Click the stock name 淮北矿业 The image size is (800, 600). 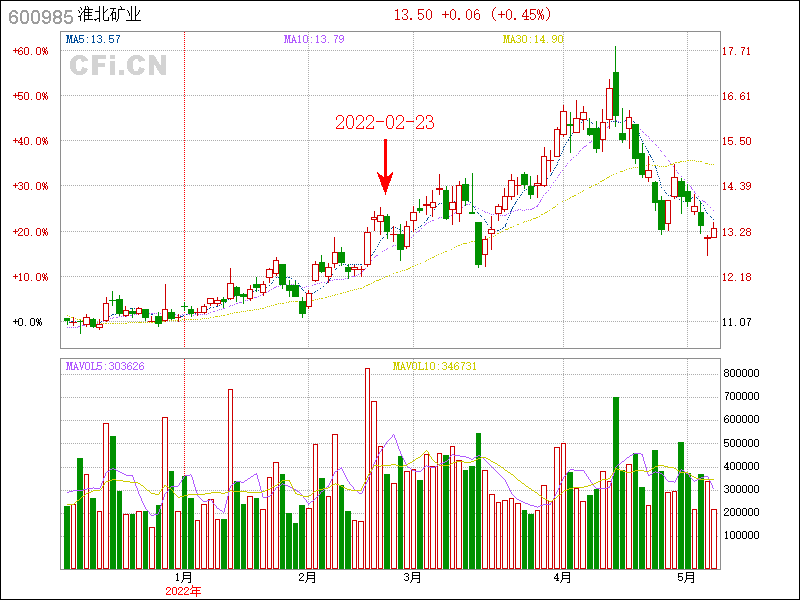[x=110, y=16]
